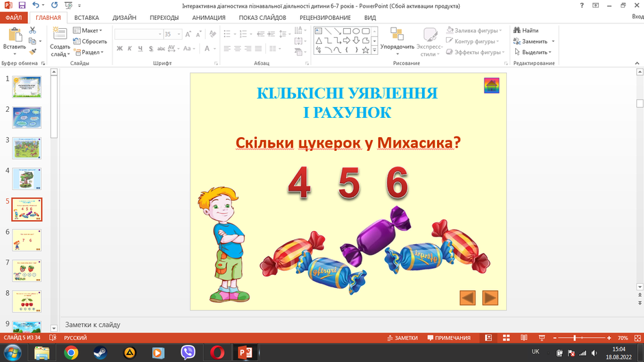This screenshot has height=362, width=644.
Task: Start slide show from status bar icon
Action: coord(542,338)
